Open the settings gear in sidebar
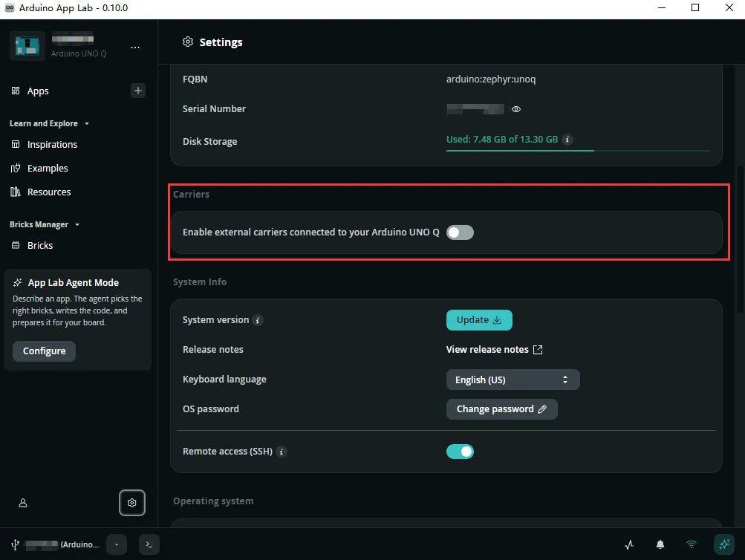 (x=132, y=503)
